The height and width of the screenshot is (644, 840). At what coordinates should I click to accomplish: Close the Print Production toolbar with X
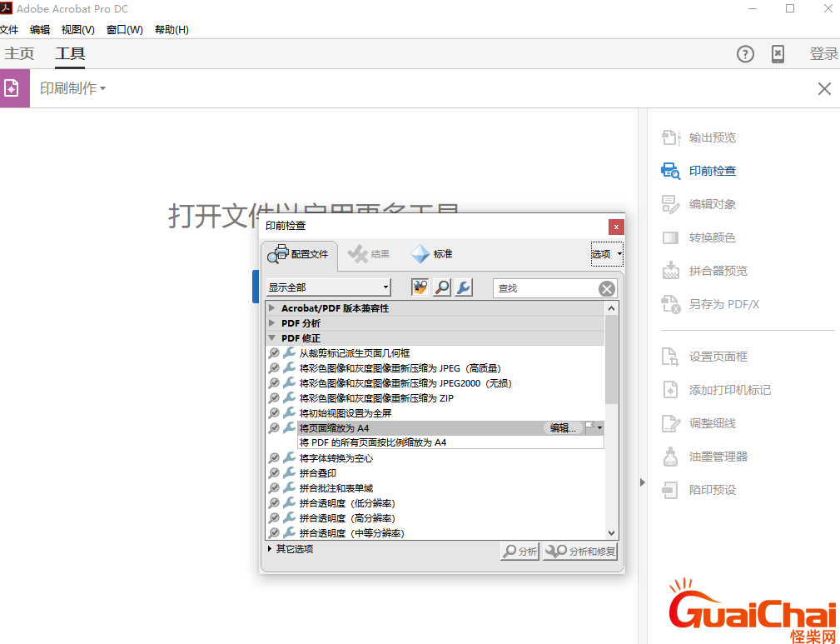[824, 88]
